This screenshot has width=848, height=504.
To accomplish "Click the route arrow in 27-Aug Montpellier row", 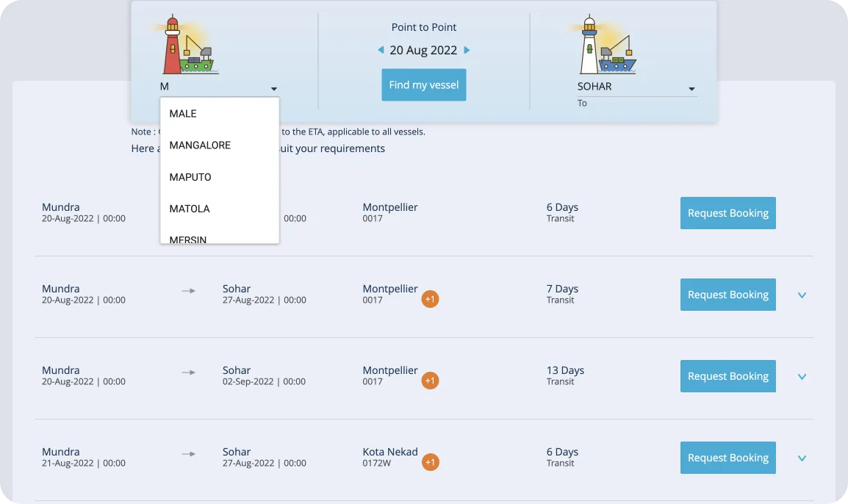I will pyautogui.click(x=188, y=291).
